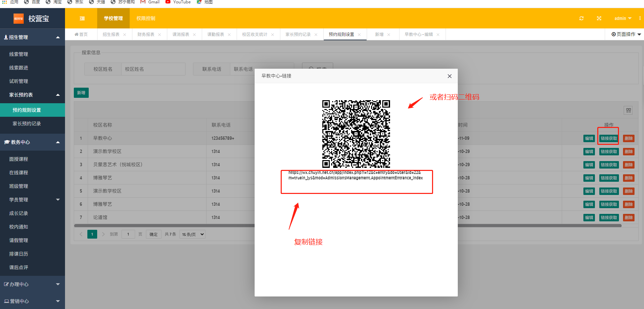The image size is (644, 309).
Task: Close the 财务报表 tab
Action: [159, 35]
